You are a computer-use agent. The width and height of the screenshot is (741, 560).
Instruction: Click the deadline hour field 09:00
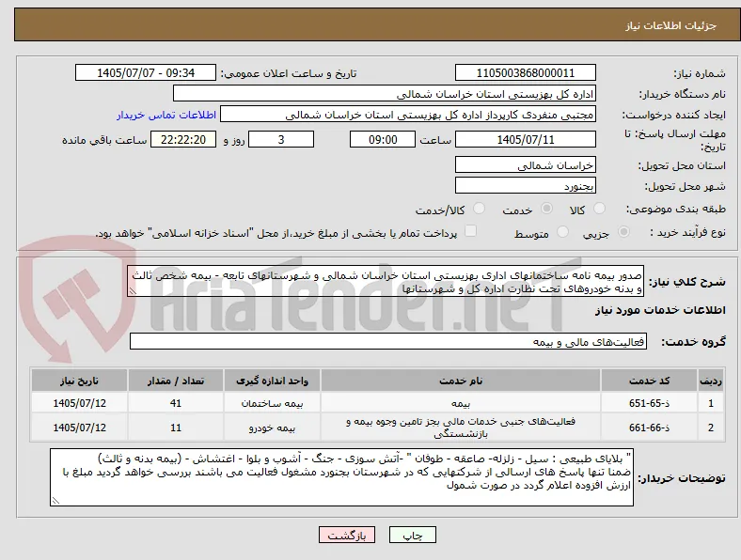[383, 139]
